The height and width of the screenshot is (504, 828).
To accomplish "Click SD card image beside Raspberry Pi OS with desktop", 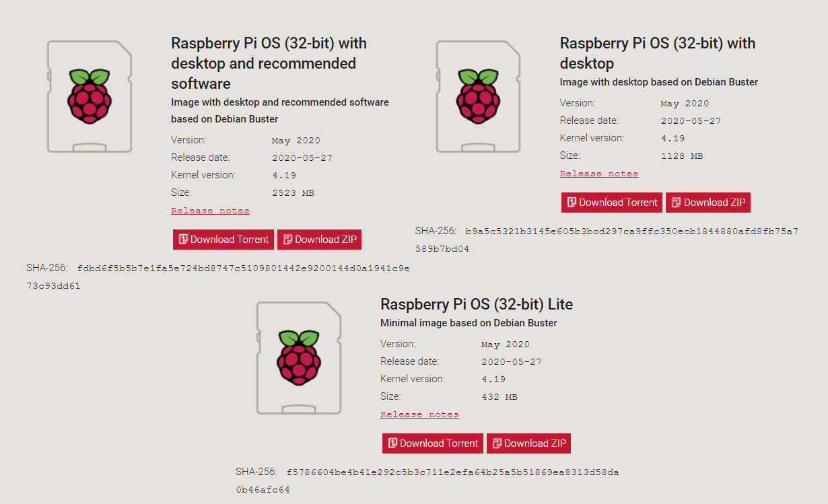I will (x=479, y=96).
